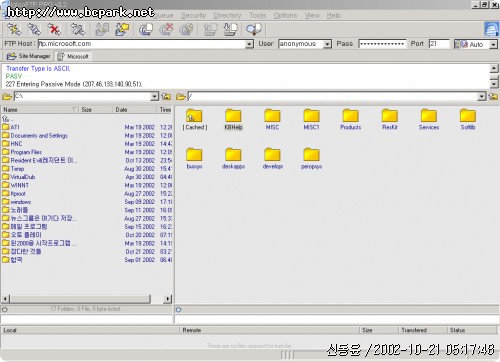This screenshot has height=362, width=500.
Task: Switch to the Site Manager tab
Action: pyautogui.click(x=28, y=56)
